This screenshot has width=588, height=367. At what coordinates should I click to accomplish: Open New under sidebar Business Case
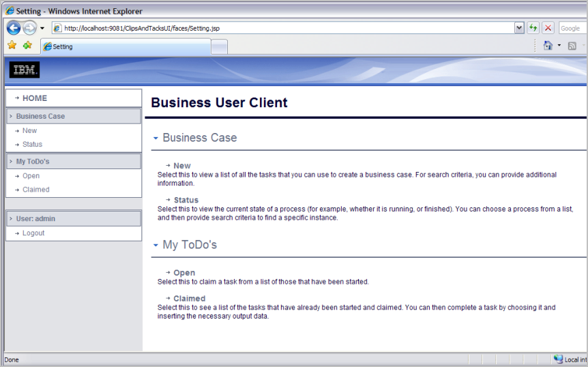[x=29, y=130]
